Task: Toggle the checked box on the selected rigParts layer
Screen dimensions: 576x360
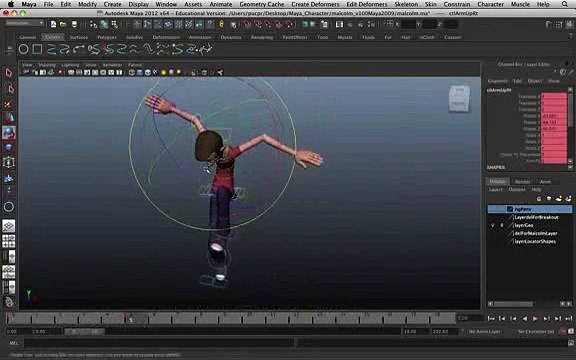Action: (x=510, y=209)
